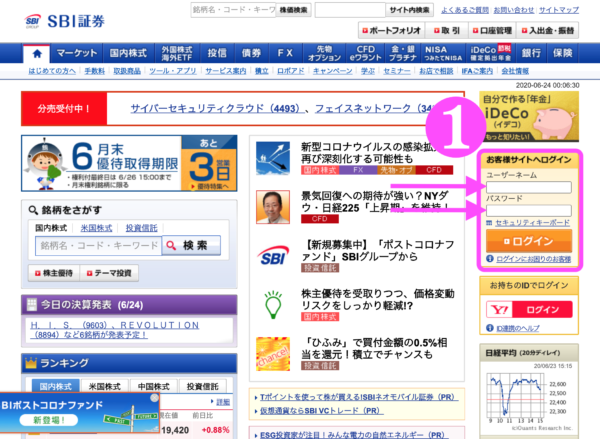Open the 手数料 link
This screenshot has width=600, height=439.
click(95, 71)
